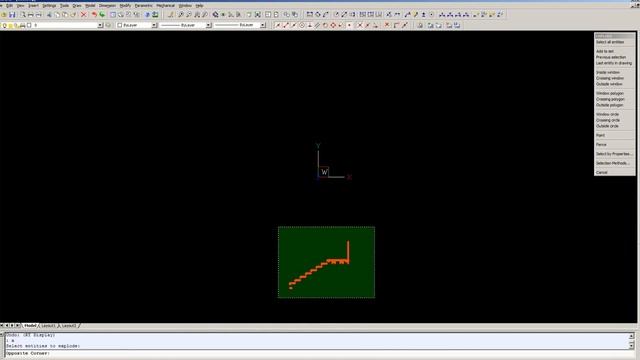Screen dimensions: 640x360
Task: Click the red X Delete icon
Action: pyautogui.click(x=84, y=15)
